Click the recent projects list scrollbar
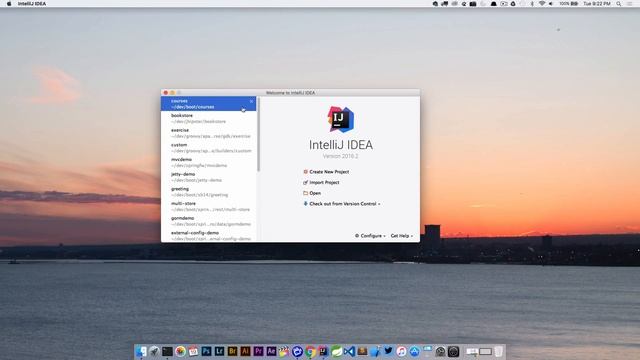 (258, 134)
